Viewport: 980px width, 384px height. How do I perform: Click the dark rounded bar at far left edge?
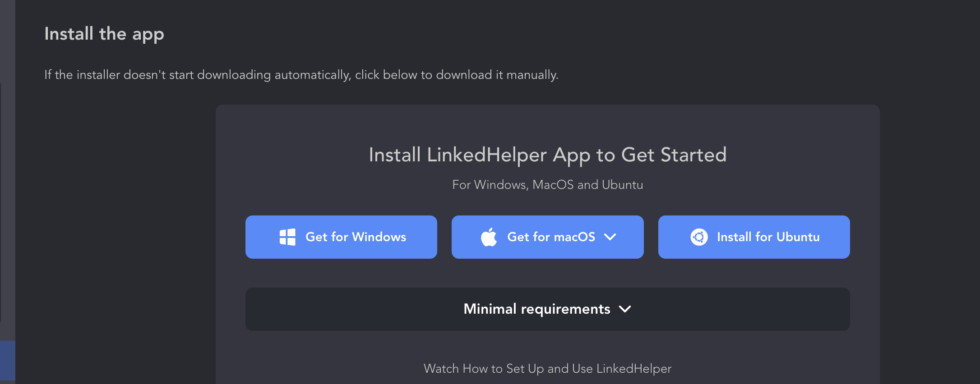[0, 203]
